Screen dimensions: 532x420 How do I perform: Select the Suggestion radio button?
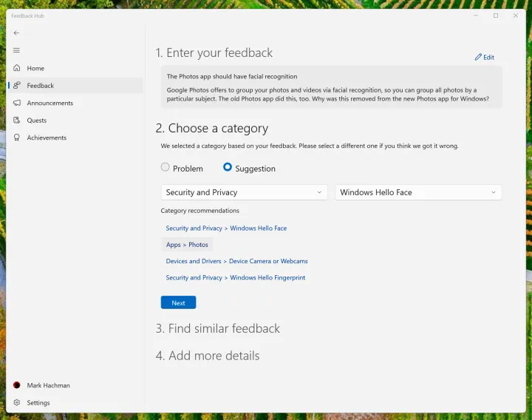point(228,168)
